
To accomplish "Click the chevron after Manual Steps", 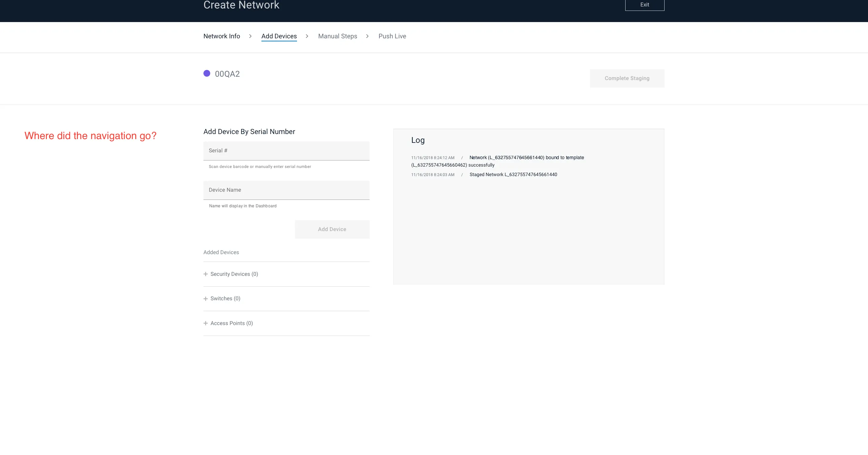I will point(367,36).
